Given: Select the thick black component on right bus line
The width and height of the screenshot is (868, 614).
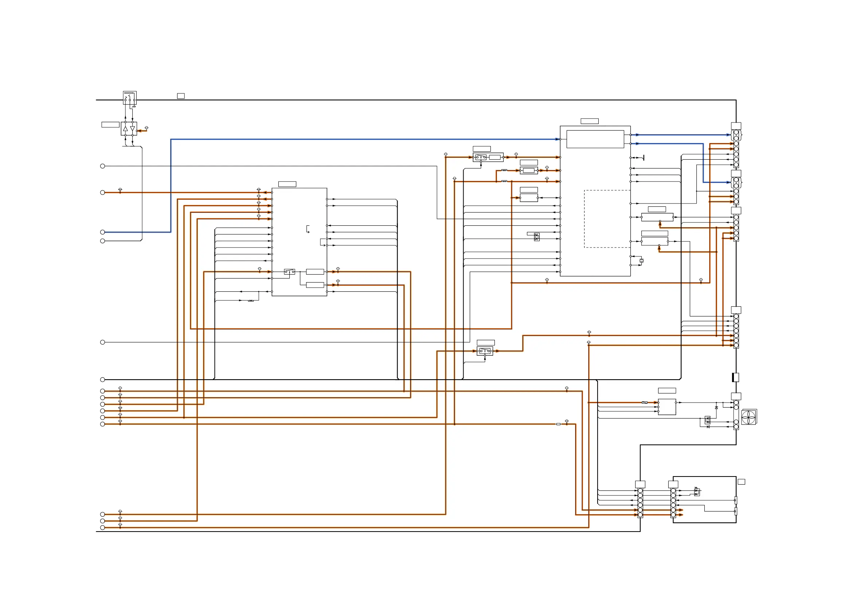Looking at the screenshot, I should pos(735,377).
